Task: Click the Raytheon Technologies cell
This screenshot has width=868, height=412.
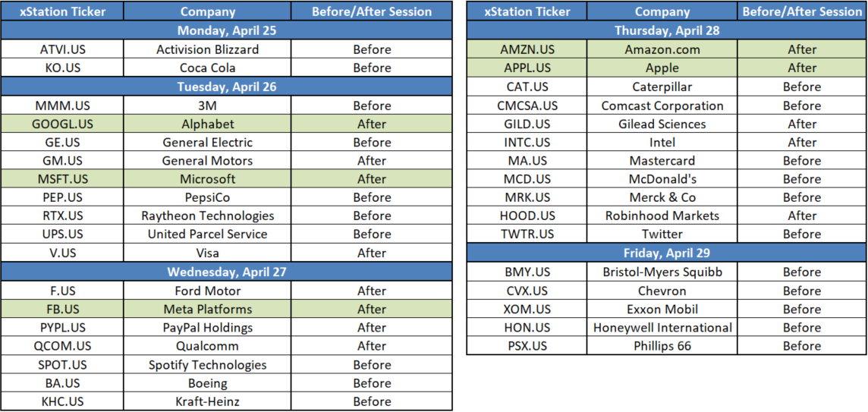Action: pyautogui.click(x=207, y=216)
